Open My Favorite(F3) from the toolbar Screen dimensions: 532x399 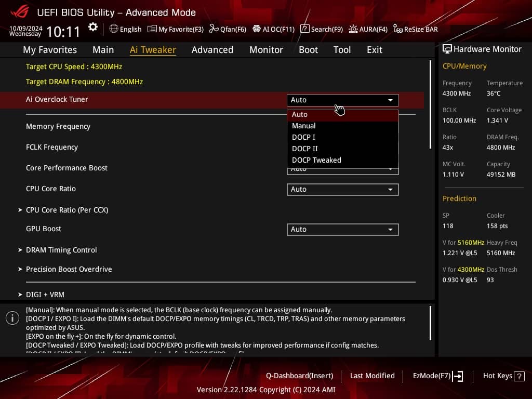pos(176,29)
